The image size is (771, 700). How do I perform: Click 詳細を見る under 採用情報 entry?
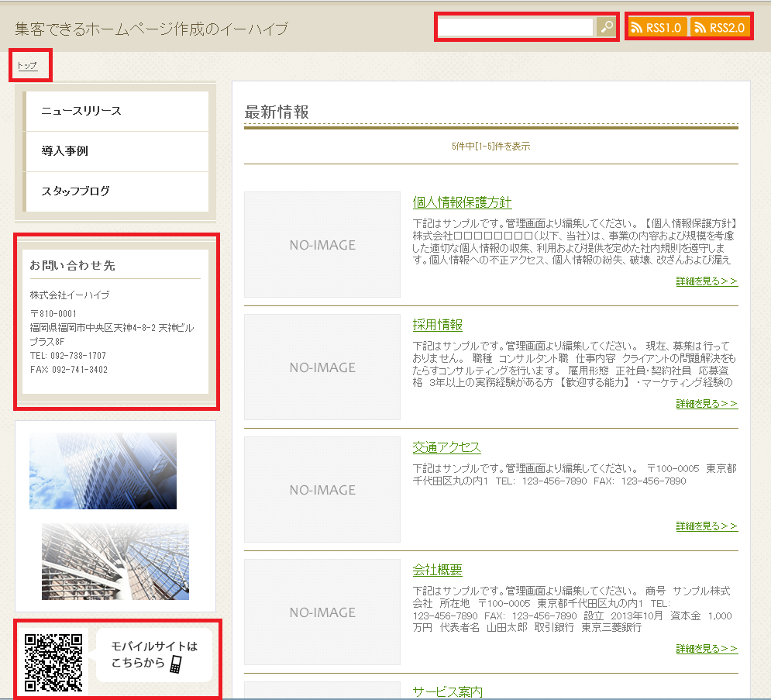point(707,404)
